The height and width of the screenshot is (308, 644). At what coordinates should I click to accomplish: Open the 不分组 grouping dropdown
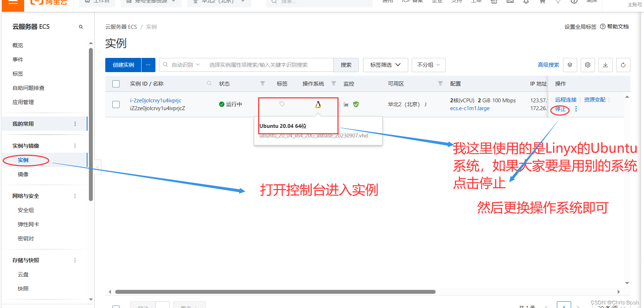pos(429,65)
